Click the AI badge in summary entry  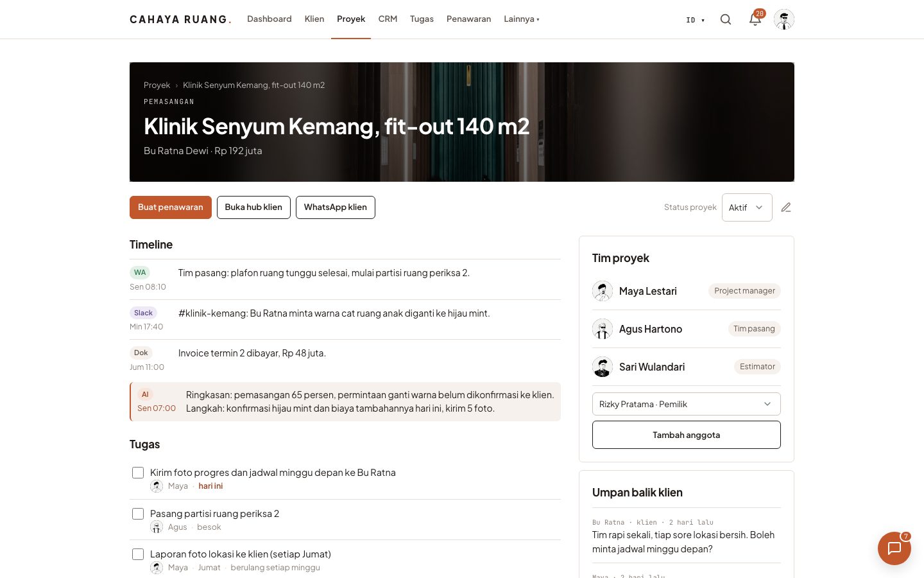[145, 394]
